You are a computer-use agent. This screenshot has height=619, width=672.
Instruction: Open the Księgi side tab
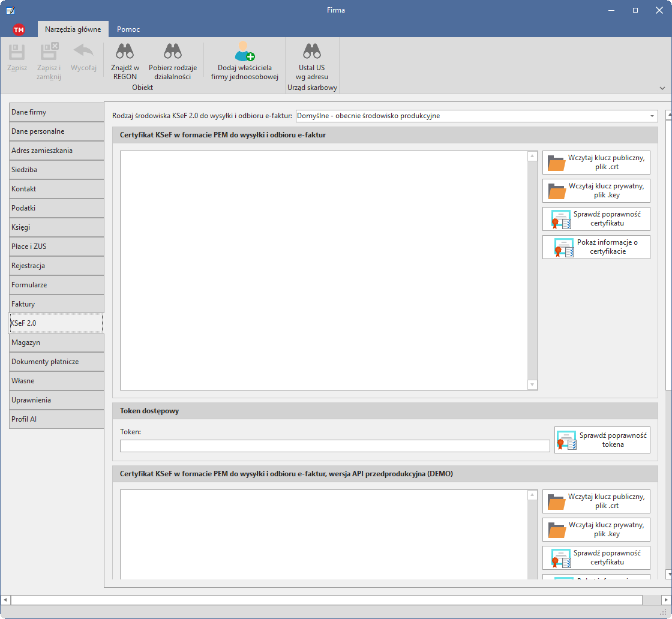[56, 227]
